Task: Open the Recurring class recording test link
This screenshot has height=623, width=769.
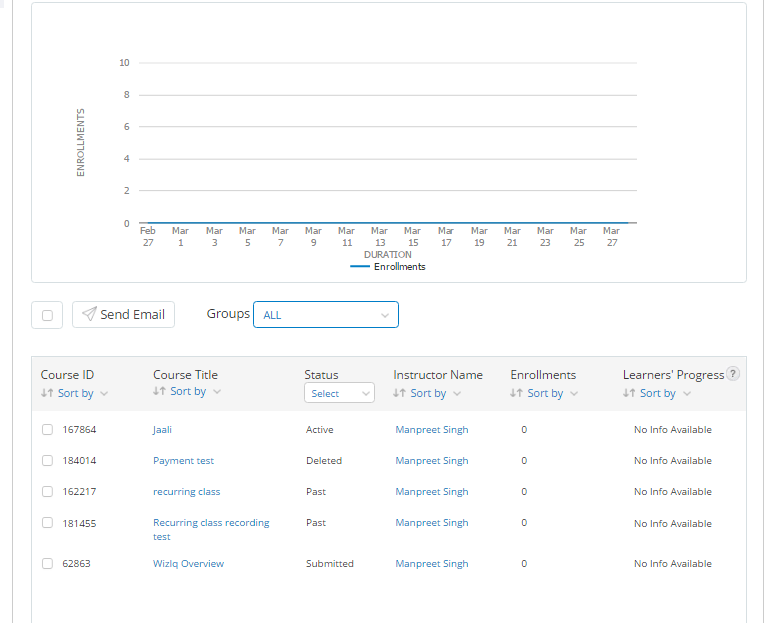Action: [211, 529]
